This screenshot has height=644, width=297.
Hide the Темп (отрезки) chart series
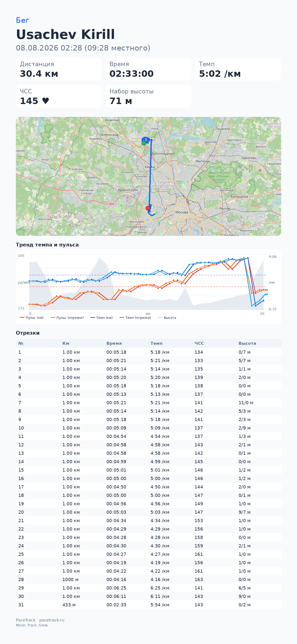click(x=135, y=318)
